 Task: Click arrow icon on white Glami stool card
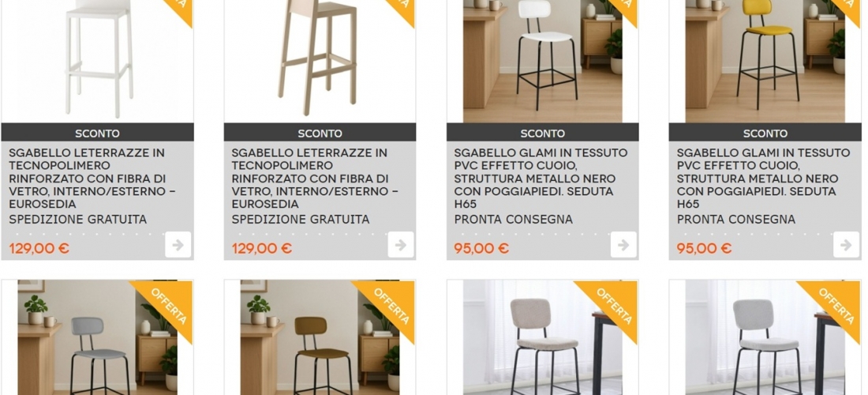(623, 245)
